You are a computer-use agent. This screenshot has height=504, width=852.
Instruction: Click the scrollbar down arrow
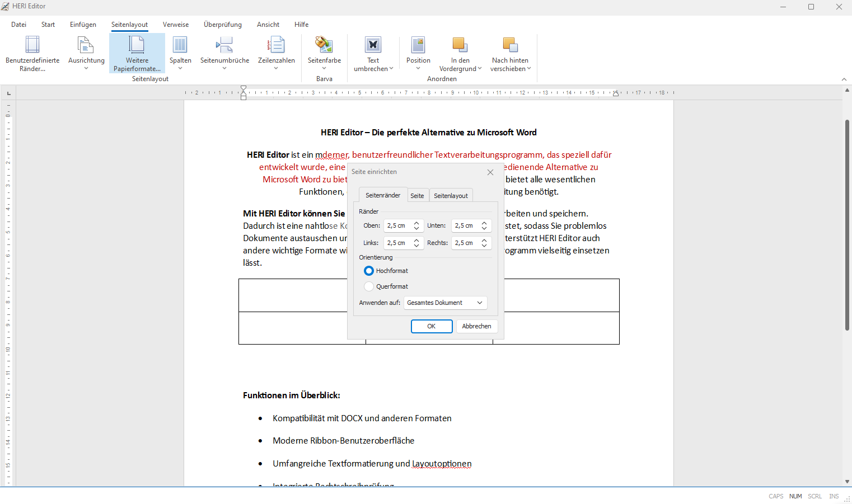(x=847, y=482)
